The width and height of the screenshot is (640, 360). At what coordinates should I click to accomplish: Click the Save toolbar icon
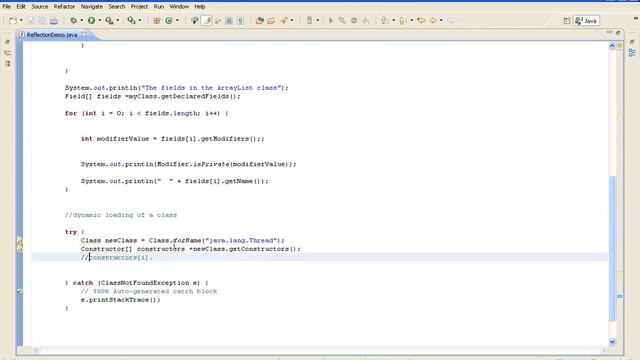pos(31,20)
